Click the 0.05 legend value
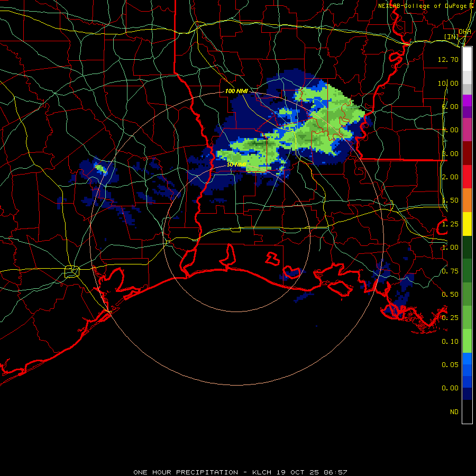This screenshot has height=476, width=476. (x=450, y=364)
